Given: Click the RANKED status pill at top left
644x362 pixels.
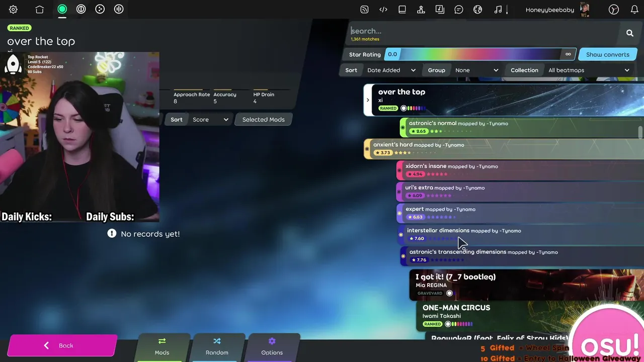Looking at the screenshot, I should 19,28.
